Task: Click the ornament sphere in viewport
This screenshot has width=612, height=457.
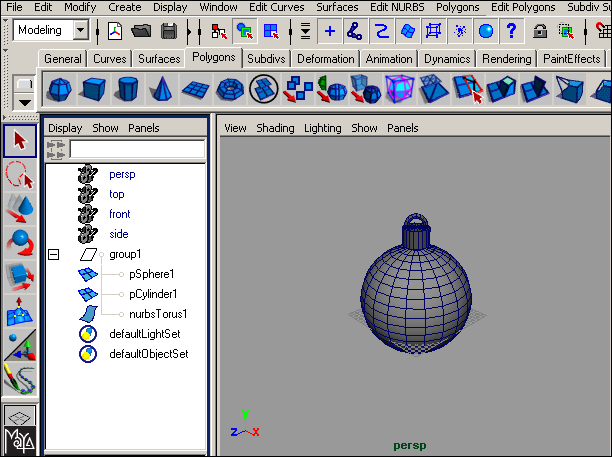Action: (x=416, y=299)
